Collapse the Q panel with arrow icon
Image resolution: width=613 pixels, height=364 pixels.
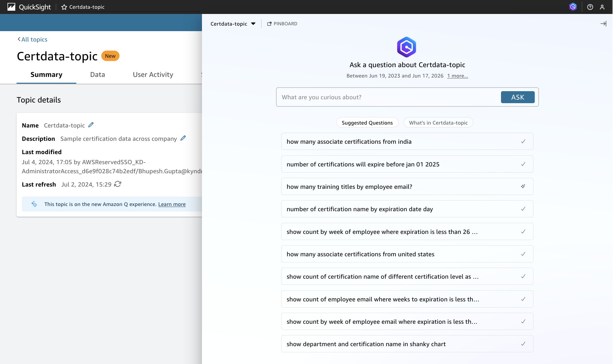[x=603, y=24]
